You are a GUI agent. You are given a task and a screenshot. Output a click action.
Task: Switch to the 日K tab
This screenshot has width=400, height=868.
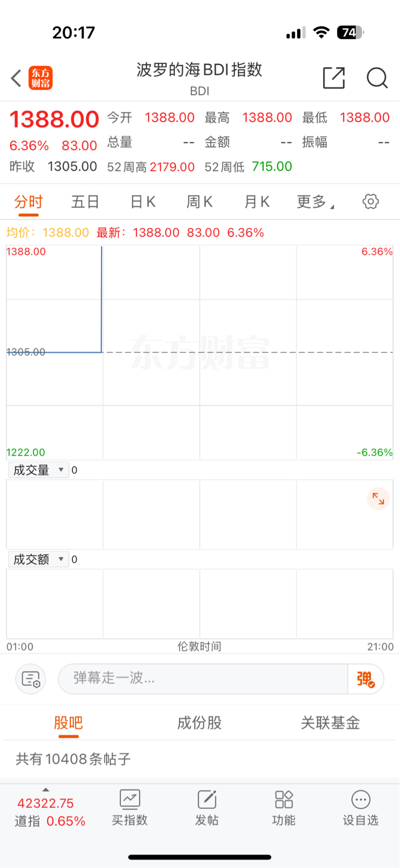pyautogui.click(x=143, y=202)
